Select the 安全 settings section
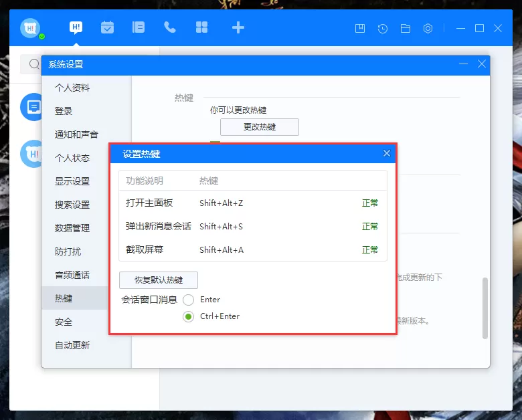 point(64,322)
